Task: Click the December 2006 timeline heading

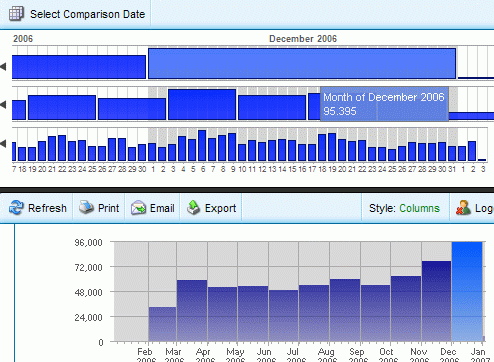Action: pyautogui.click(x=303, y=39)
